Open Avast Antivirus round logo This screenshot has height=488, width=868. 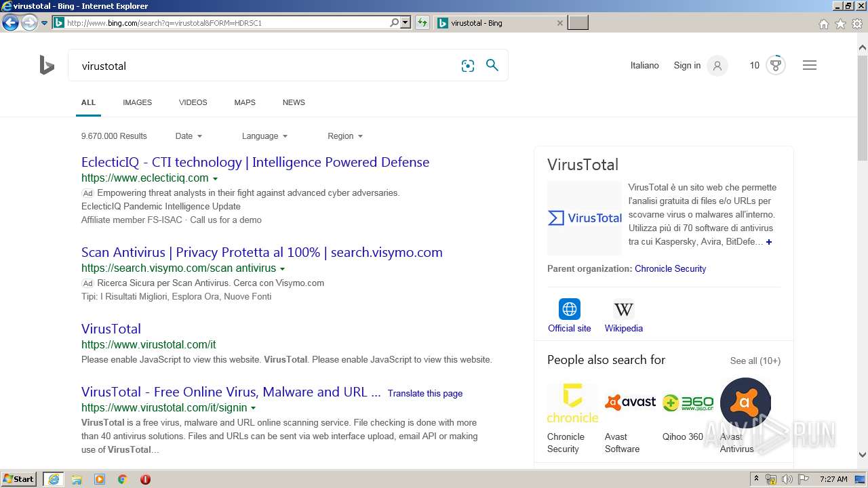pos(745,403)
